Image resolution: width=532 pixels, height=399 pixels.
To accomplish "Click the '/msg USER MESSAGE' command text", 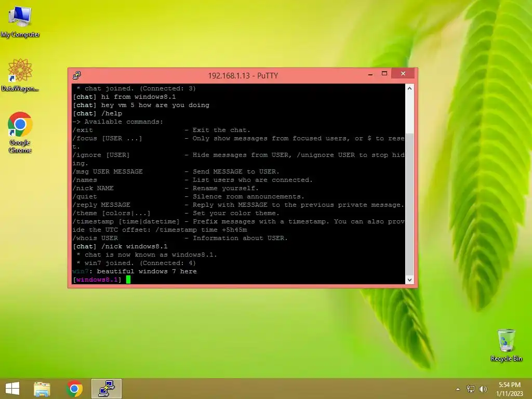I will [107, 171].
